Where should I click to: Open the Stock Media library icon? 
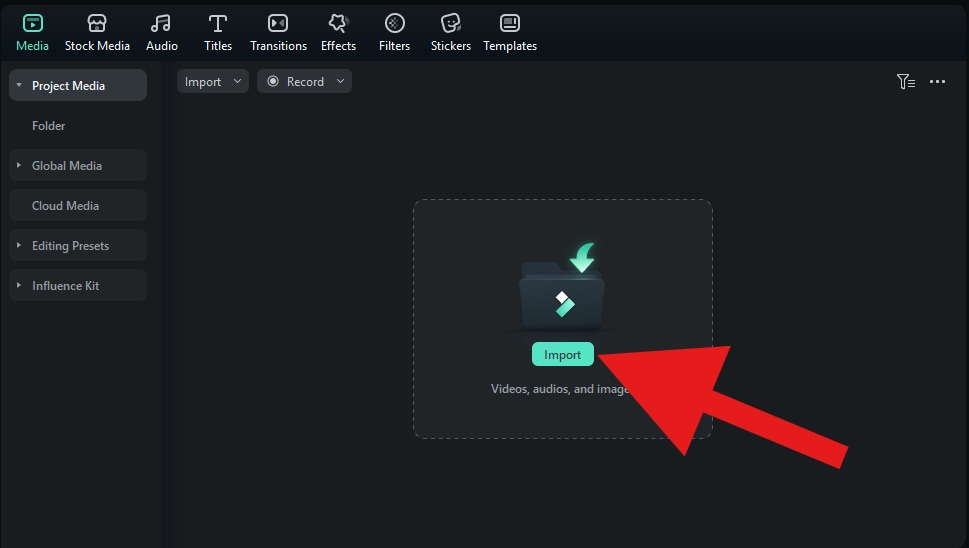coord(97,23)
